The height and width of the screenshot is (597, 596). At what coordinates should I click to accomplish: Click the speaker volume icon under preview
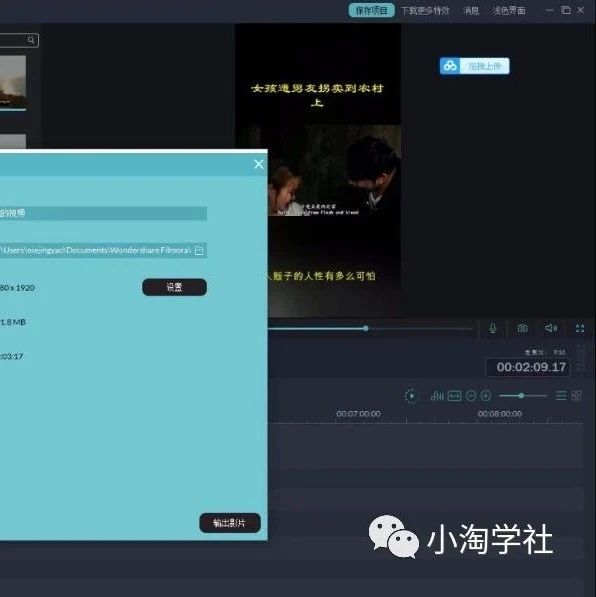coord(551,328)
